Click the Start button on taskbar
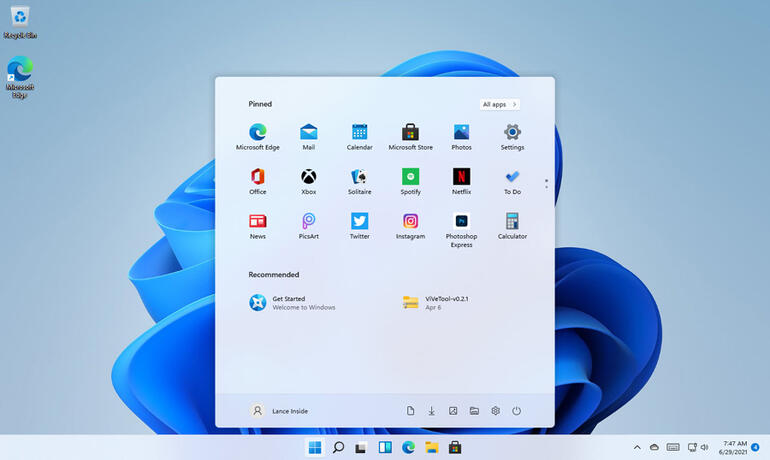Viewport: 770px width, 460px height. 315,447
